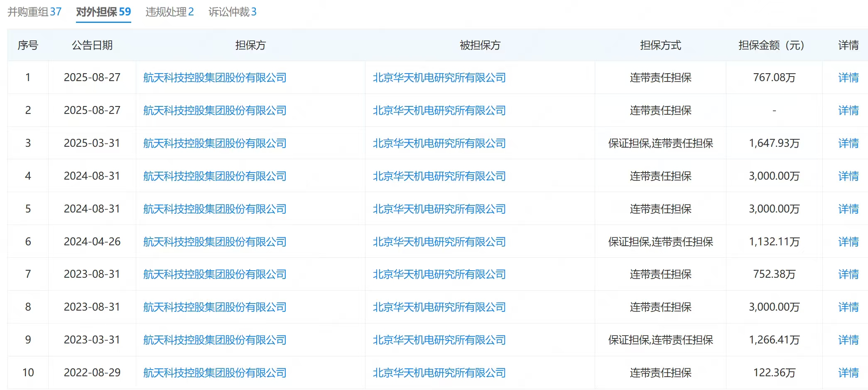Select the 1,647.93万 amount cell
Image resolution: width=868 pixels, height=390 pixels.
[774, 143]
